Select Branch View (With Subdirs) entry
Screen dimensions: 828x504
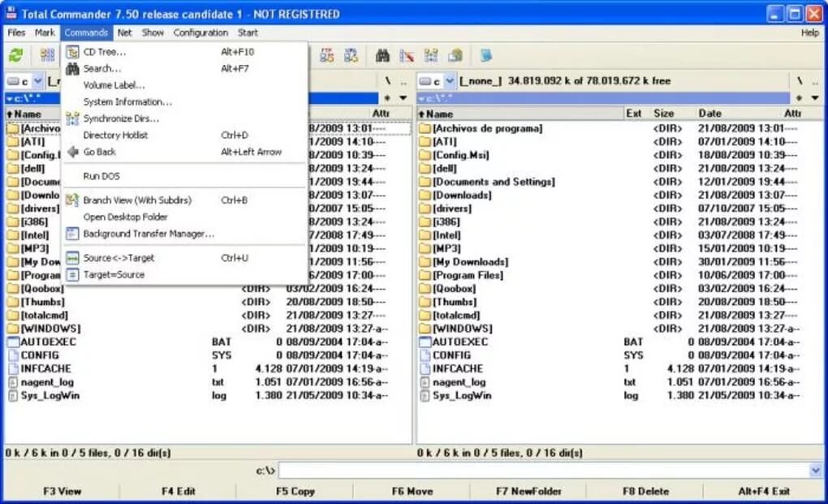pyautogui.click(x=184, y=200)
